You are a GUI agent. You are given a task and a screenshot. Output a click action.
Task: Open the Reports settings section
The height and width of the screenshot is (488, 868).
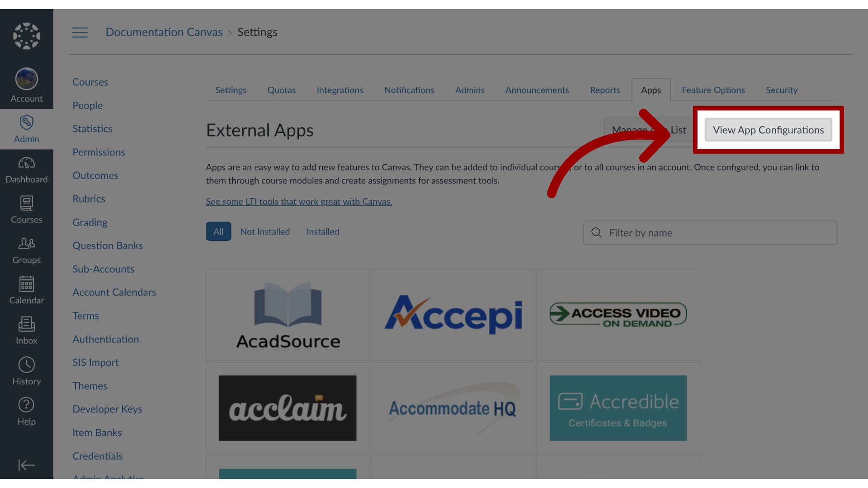pos(604,89)
